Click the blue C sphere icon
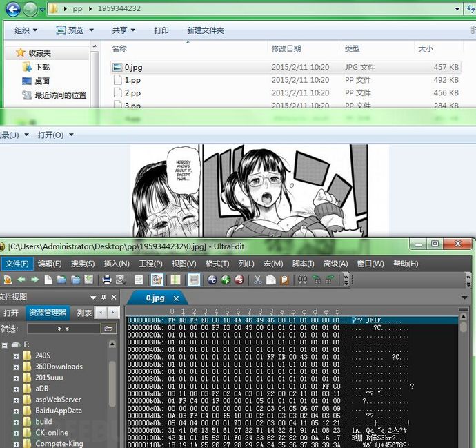Viewport: 476px width, 448px height. (212, 280)
